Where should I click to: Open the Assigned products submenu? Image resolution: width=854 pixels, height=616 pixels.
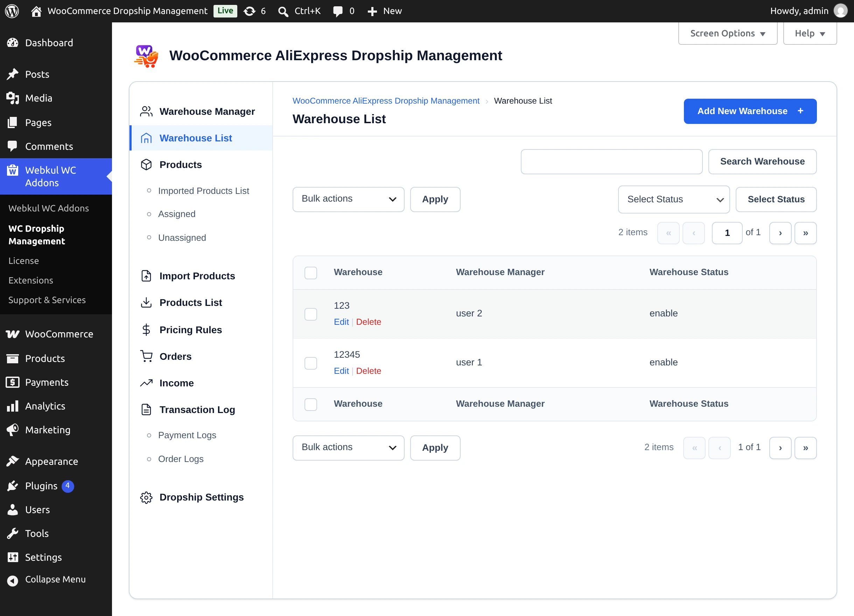pyautogui.click(x=177, y=214)
